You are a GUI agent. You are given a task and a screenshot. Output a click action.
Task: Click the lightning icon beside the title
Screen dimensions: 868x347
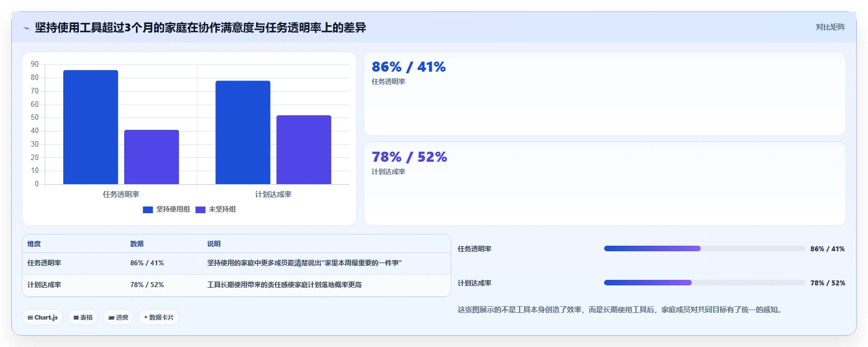(26, 28)
